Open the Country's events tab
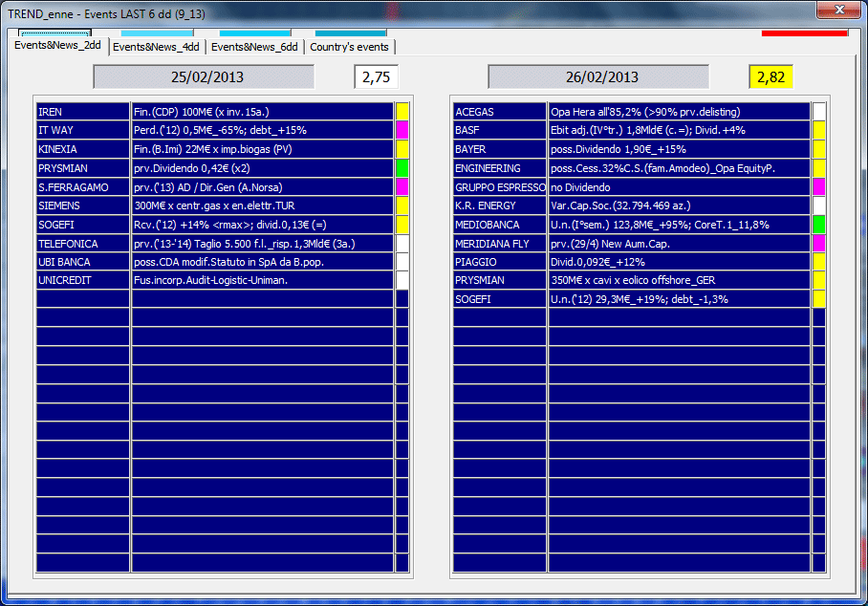The height and width of the screenshot is (606, 868). point(349,47)
